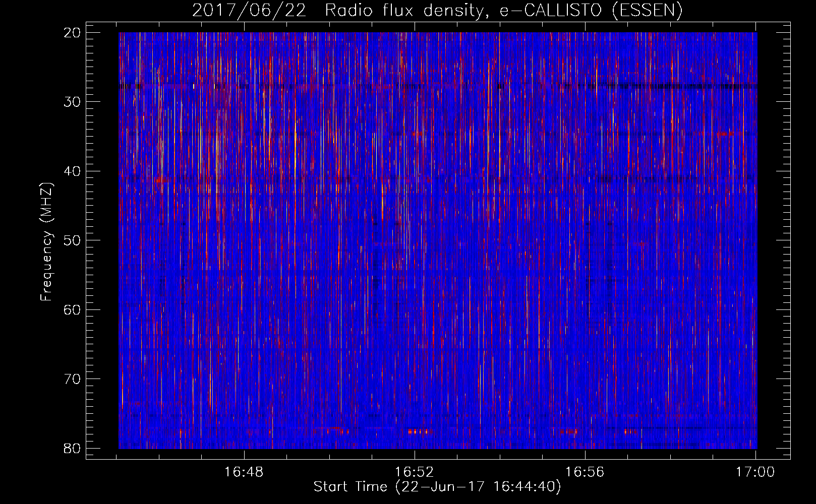Click the 16:56 time tick label
Image resolution: width=816 pixels, height=504 pixels.
point(585,472)
